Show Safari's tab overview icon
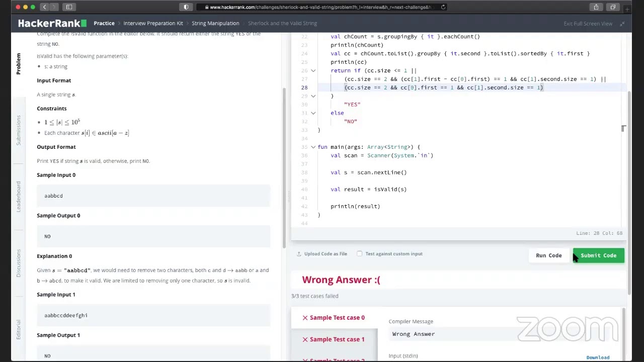644x362 pixels. (x=613, y=7)
